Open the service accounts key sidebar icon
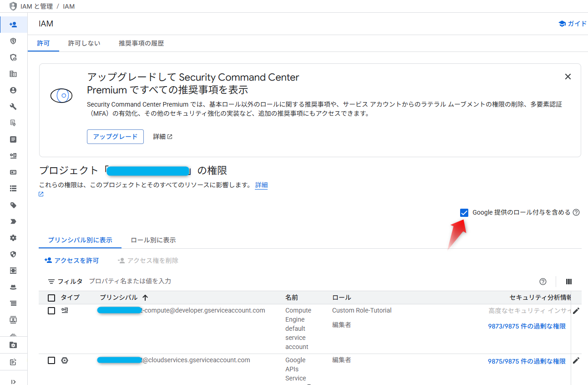The height and width of the screenshot is (385, 588). 13,156
